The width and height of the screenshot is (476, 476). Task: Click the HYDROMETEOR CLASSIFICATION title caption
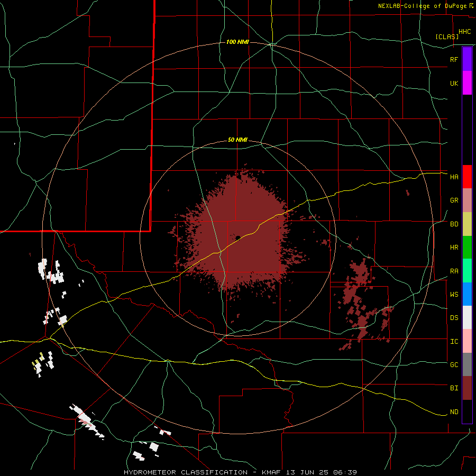click(186, 472)
